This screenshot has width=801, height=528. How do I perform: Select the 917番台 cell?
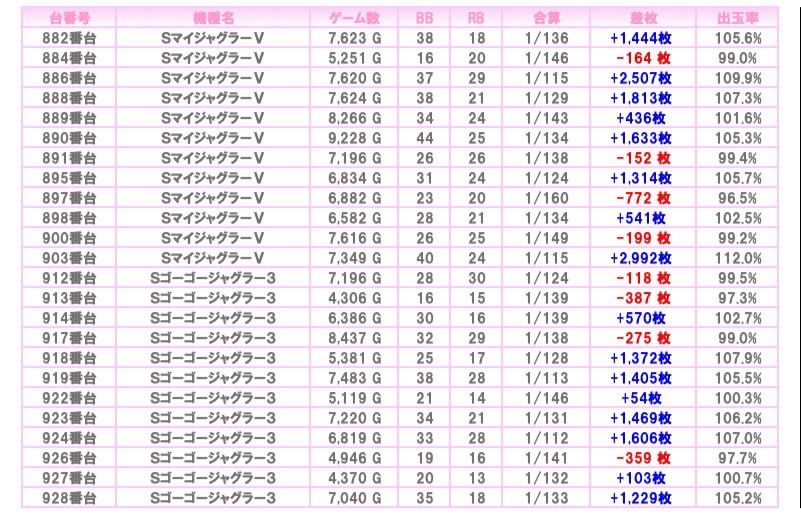pos(69,338)
